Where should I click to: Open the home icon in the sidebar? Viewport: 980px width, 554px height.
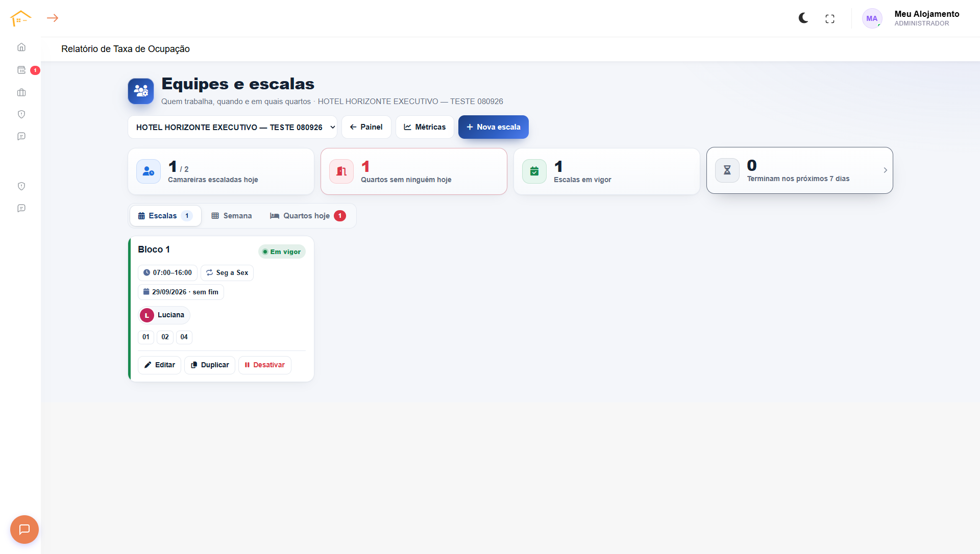(x=21, y=47)
